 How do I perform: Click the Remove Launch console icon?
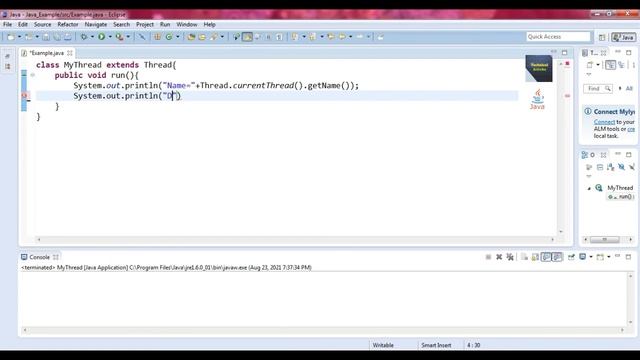tap(499, 257)
